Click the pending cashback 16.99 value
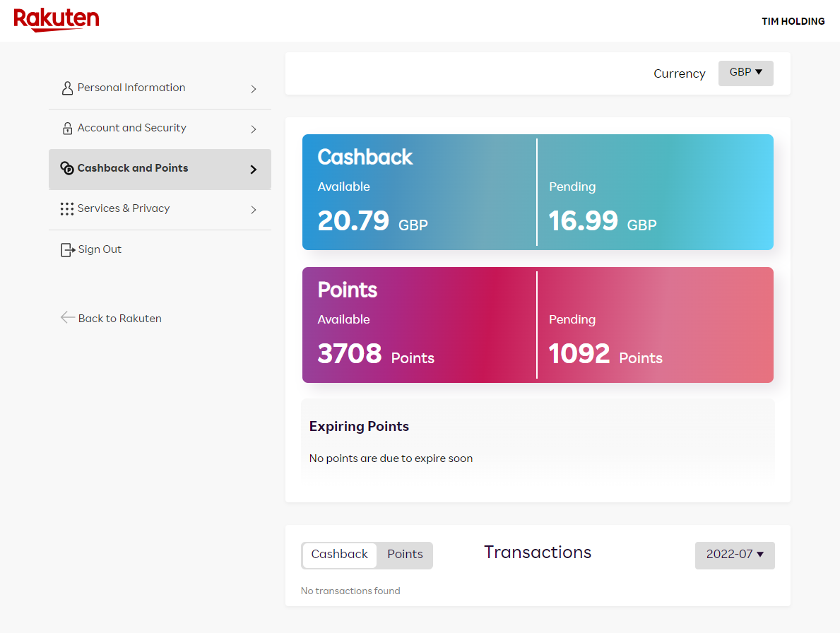 584,220
